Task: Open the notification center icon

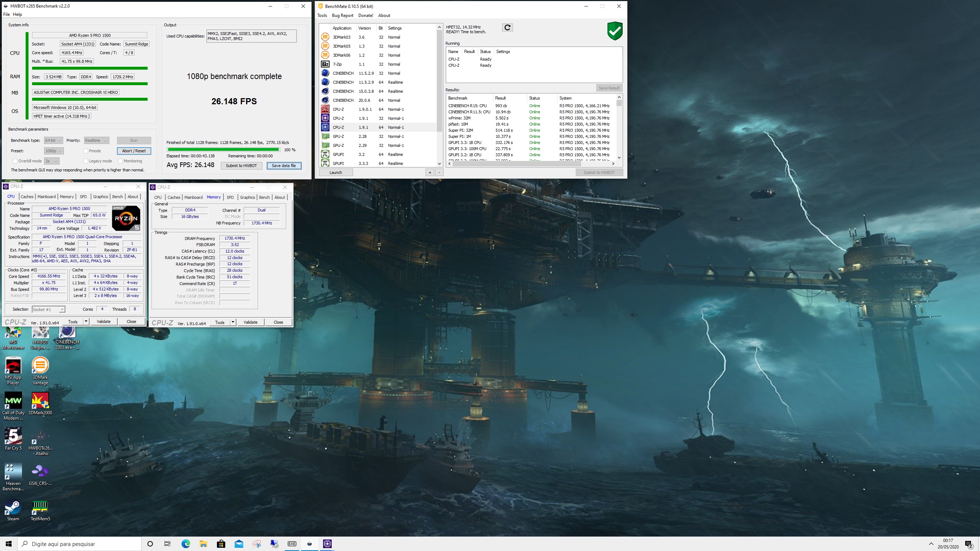Action: pyautogui.click(x=968, y=544)
